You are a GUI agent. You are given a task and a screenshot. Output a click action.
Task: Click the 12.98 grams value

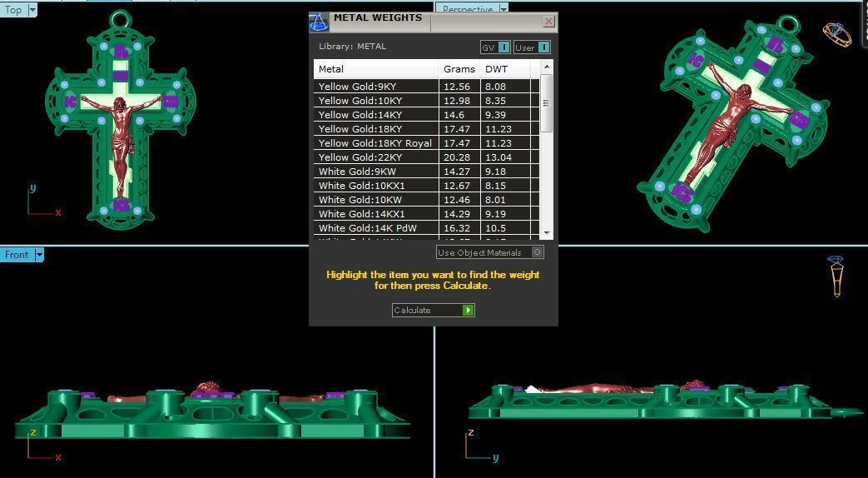[457, 101]
